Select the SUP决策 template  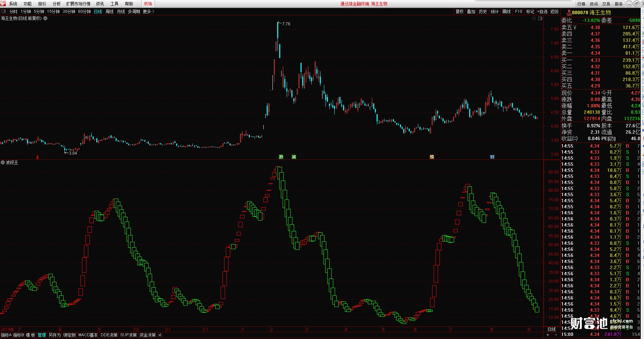coord(128,335)
